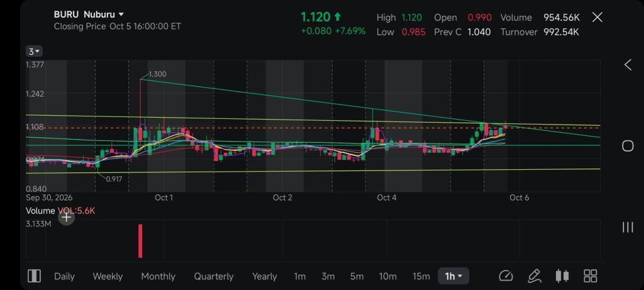This screenshot has height=290, width=644.
Task: Tap the Android recent apps bars icon
Action: (x=628, y=227)
